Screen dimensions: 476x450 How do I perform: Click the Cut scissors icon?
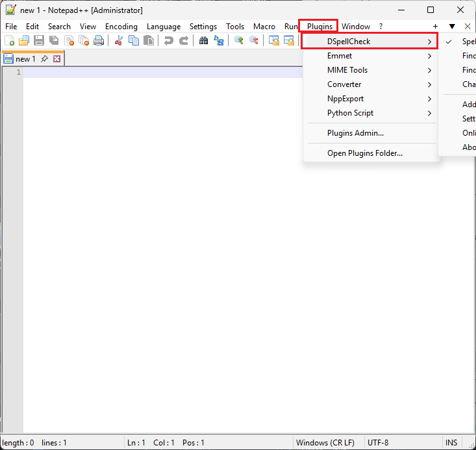[119, 40]
